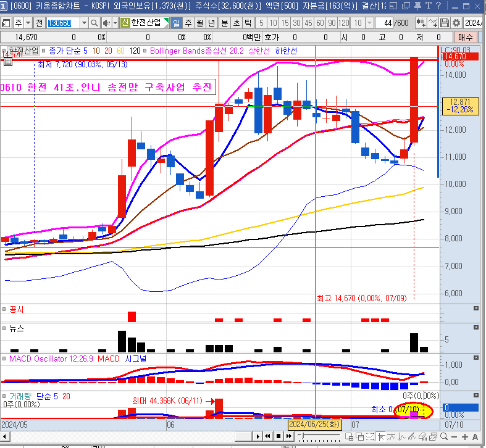
Task: Open the 주 market type dropdown
Action: [28, 23]
